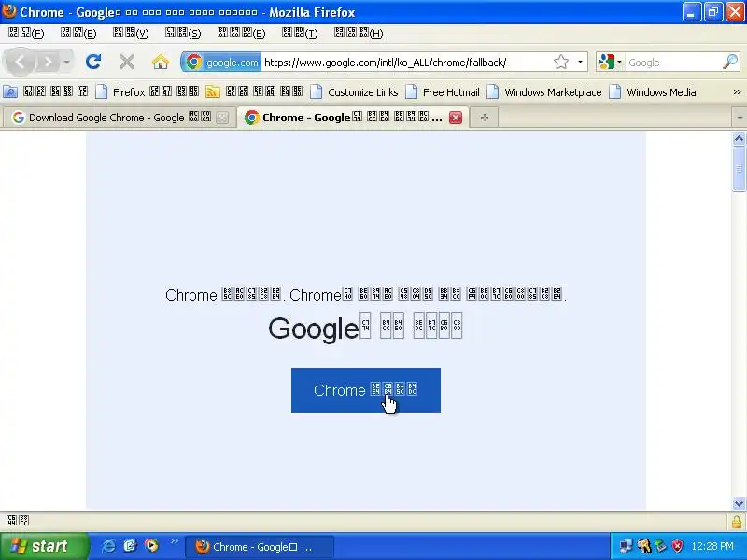747x560 pixels.
Task: Reload the current page
Action: point(93,62)
